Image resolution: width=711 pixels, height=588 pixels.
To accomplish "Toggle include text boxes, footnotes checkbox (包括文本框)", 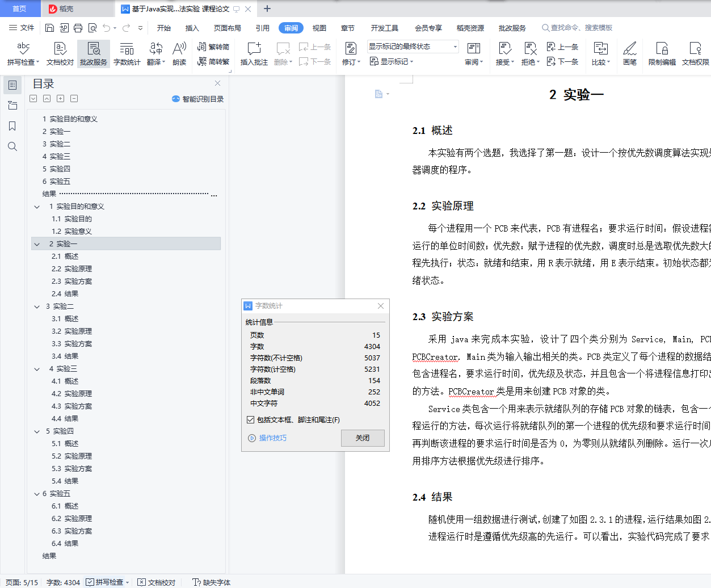I will 250,420.
